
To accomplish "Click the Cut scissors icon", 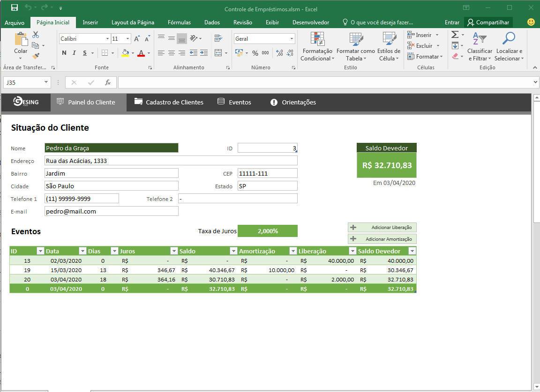I will 36,35.
